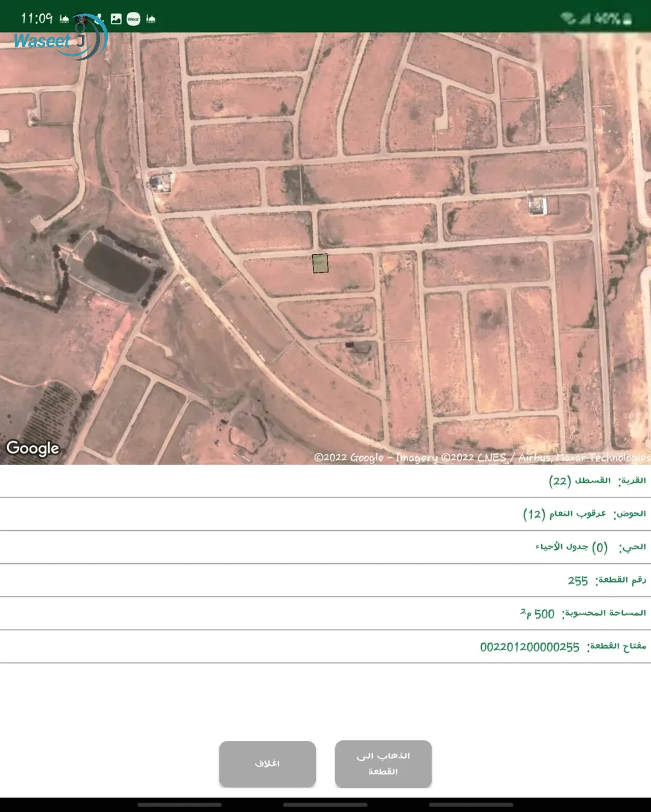Tap the map imagery copyright text
The image size is (651, 812).
pyautogui.click(x=482, y=458)
